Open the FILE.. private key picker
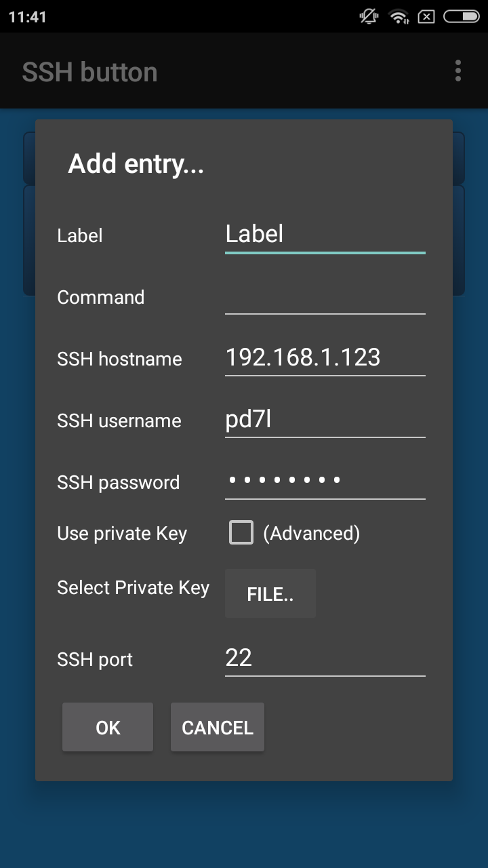 (x=270, y=594)
